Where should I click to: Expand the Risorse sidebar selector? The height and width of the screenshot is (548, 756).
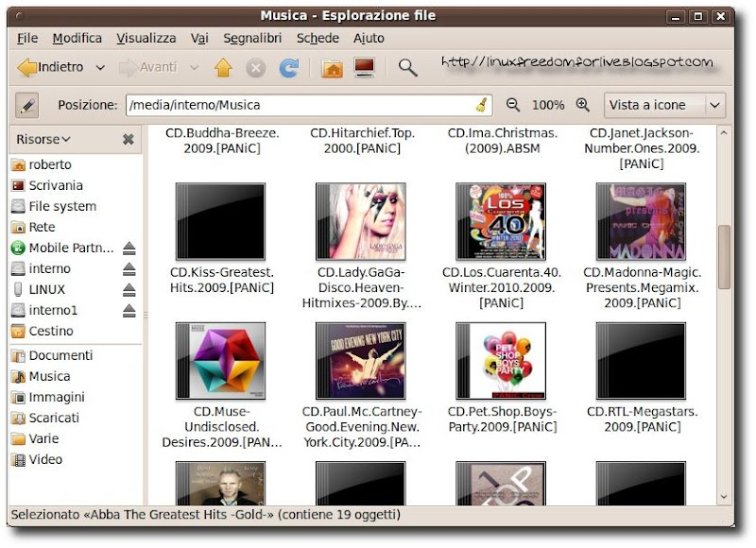43,139
